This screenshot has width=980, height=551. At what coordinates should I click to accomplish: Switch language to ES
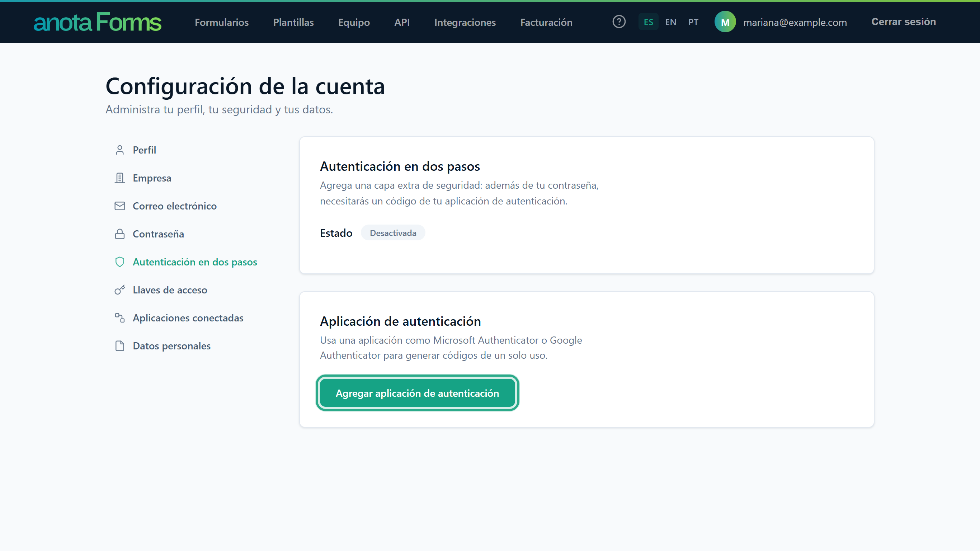coord(648,22)
